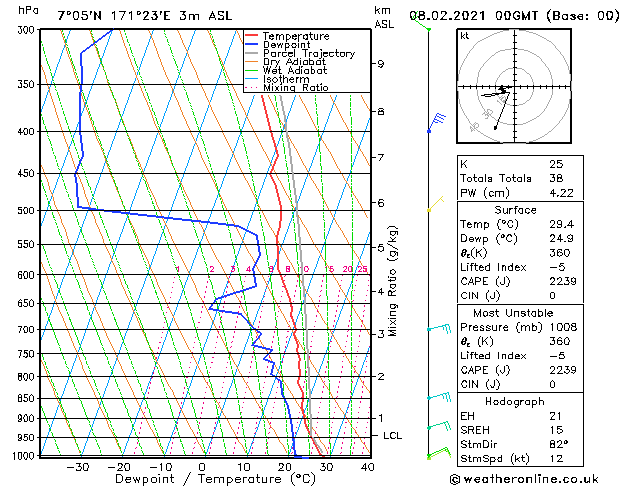Screen dimensions: 629x486
Task: Click the 'Mixing Ratio (g/kg)' vertical axis title
Action: tap(392, 281)
